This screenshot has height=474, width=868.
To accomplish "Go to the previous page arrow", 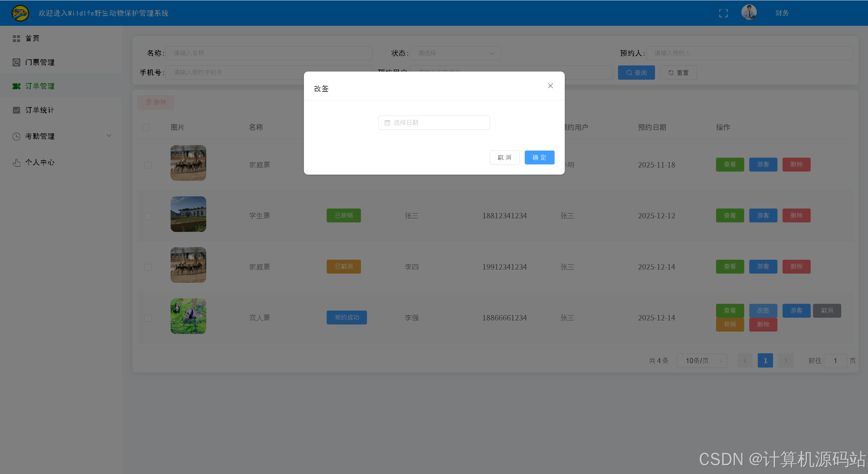I will pyautogui.click(x=745, y=360).
